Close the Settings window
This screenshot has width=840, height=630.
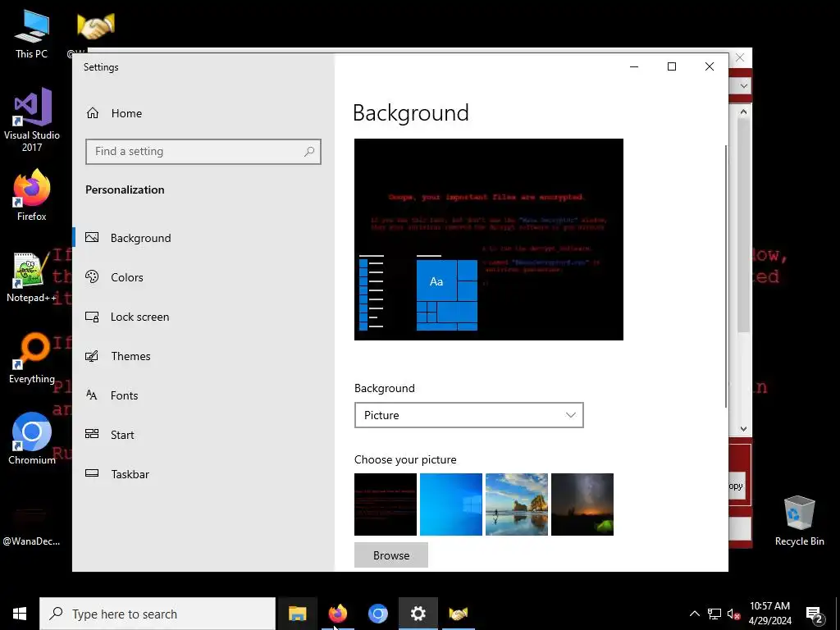point(710,66)
